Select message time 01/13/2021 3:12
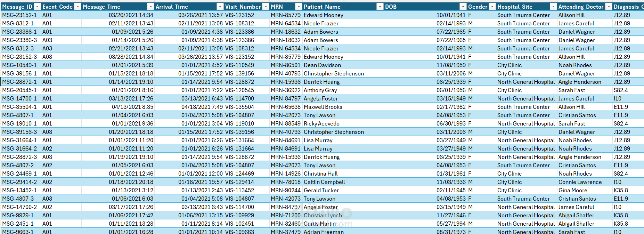Viewport: 644px width, 234px height. point(132,190)
